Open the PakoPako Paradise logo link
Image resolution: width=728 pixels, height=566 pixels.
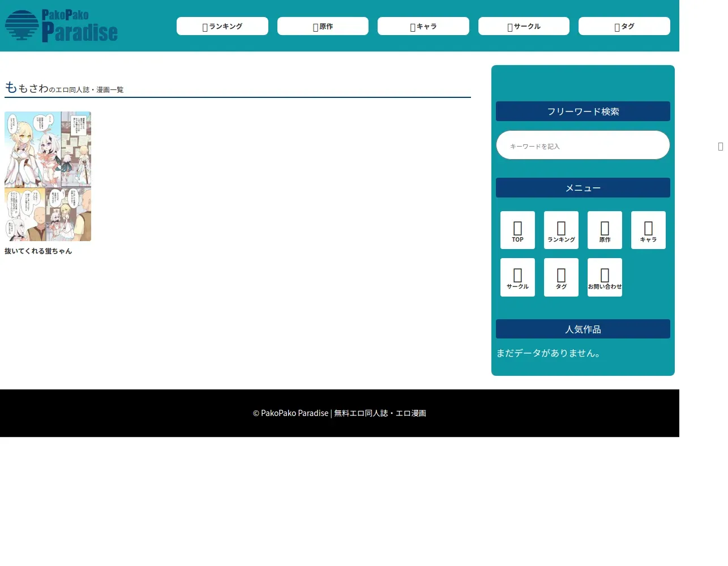(61, 25)
